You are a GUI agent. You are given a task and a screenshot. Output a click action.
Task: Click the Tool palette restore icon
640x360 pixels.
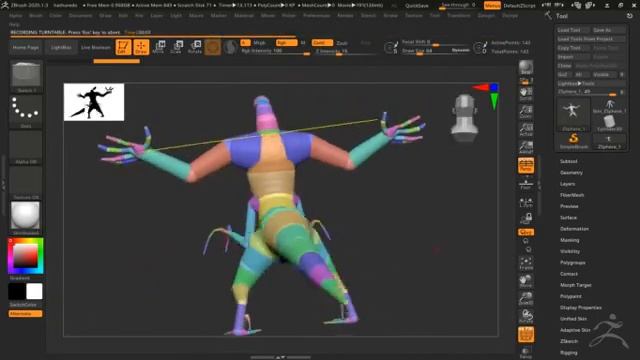629,16
